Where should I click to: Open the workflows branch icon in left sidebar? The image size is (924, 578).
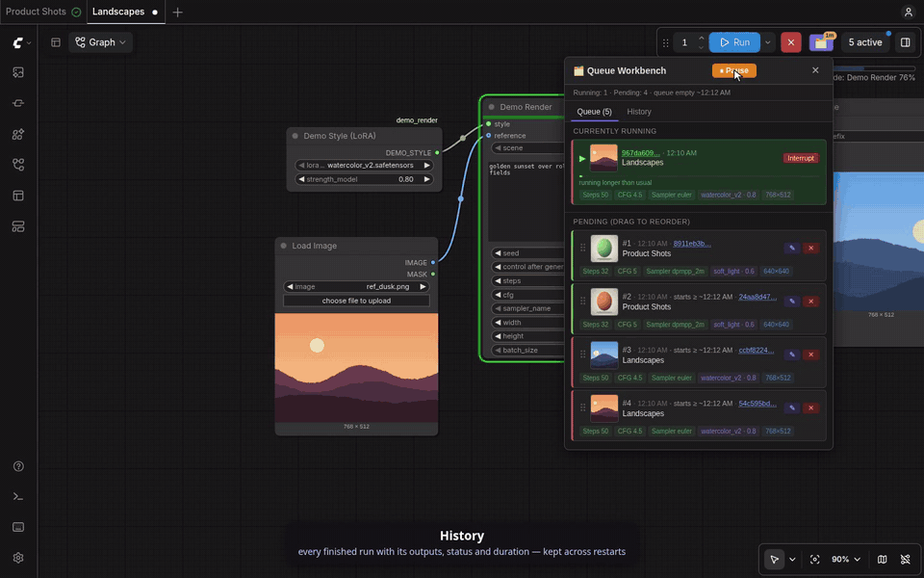coord(18,165)
